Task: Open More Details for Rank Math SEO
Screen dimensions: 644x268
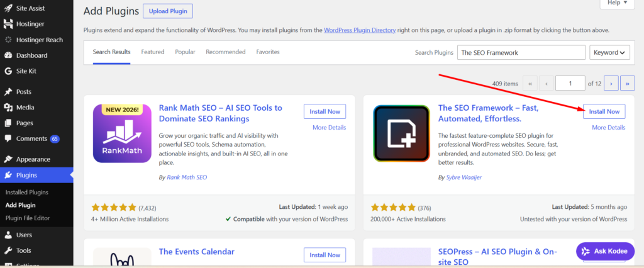Action: tap(330, 128)
